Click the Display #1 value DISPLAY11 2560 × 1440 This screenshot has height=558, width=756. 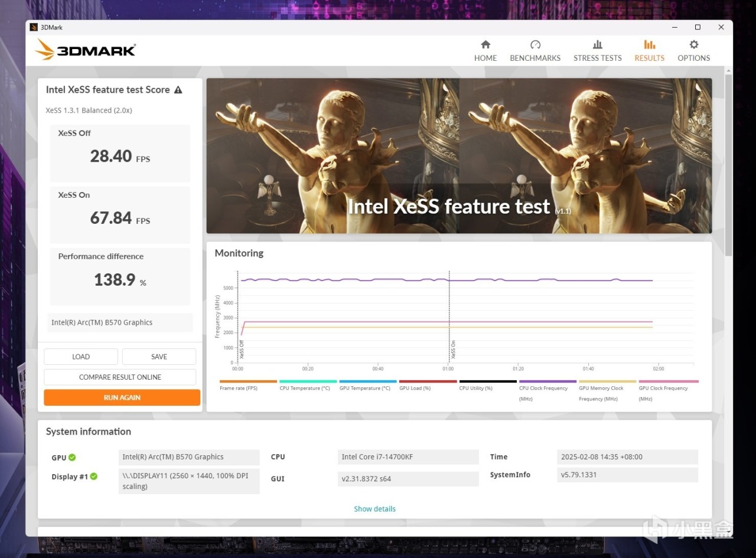189,481
